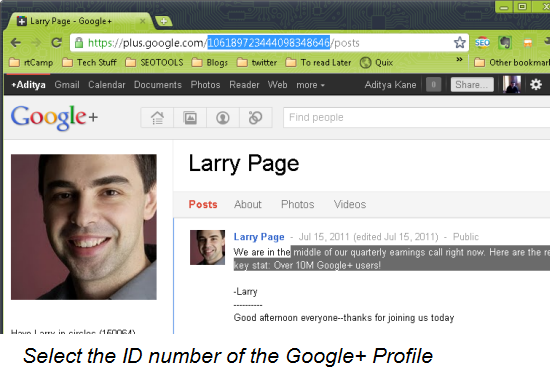Click the browser back arrow

tap(15, 43)
